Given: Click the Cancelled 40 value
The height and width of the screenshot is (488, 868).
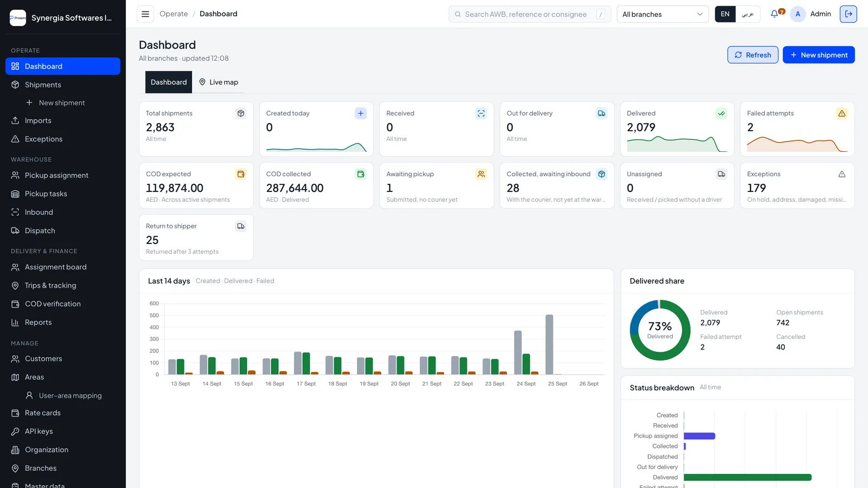Looking at the screenshot, I should point(781,347).
